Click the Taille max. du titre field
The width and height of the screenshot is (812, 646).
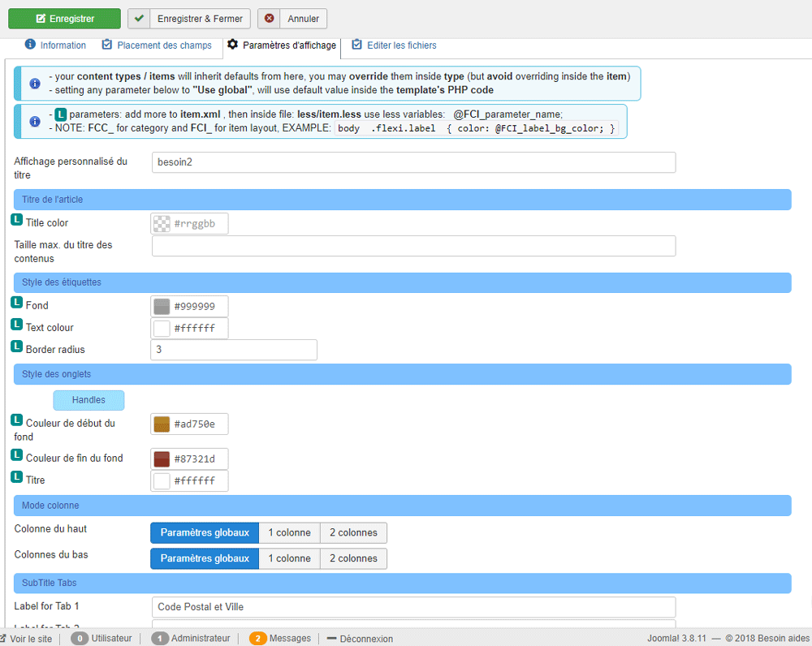414,246
